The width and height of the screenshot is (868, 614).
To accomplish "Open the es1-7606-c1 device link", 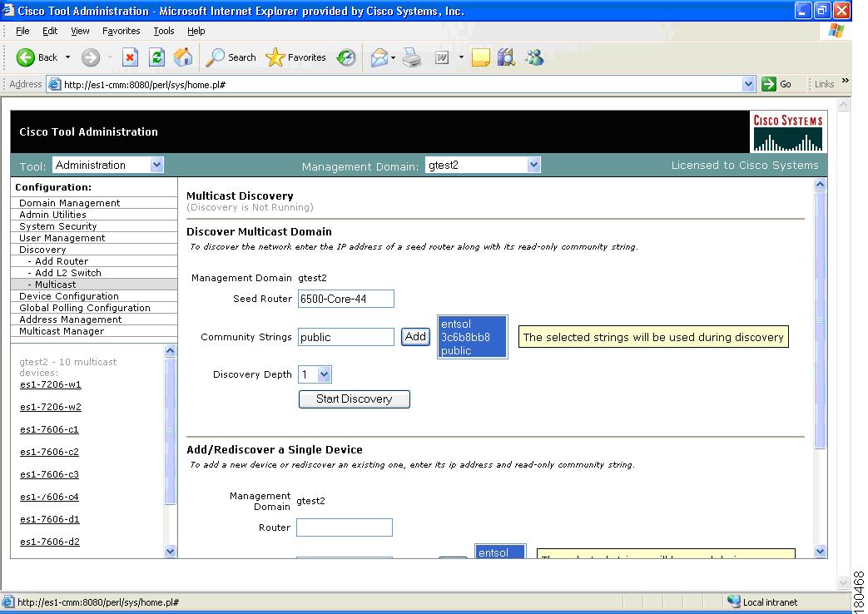I will 49,429.
